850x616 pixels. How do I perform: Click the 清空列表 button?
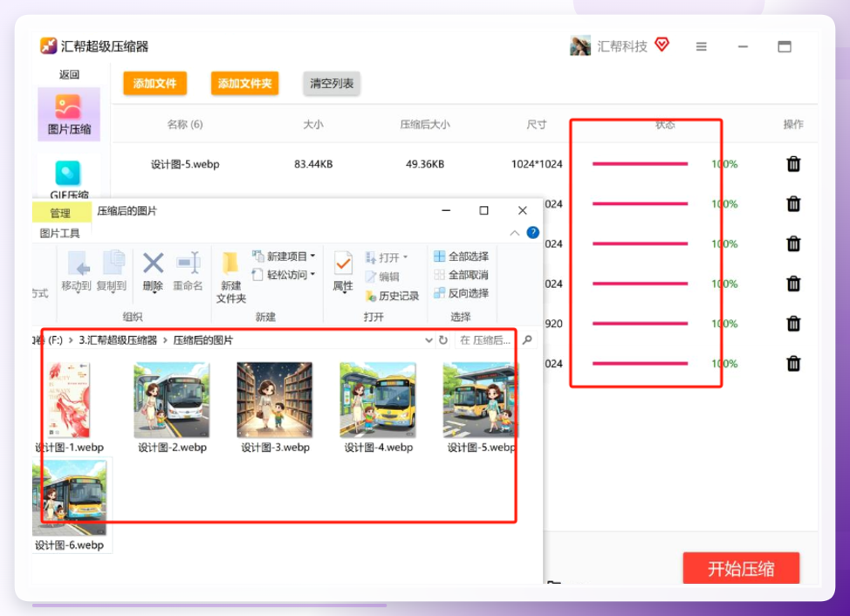click(332, 84)
